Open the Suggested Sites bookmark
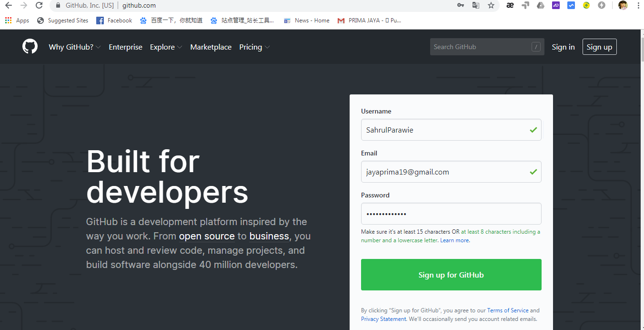The width and height of the screenshot is (644, 330). pos(62,21)
